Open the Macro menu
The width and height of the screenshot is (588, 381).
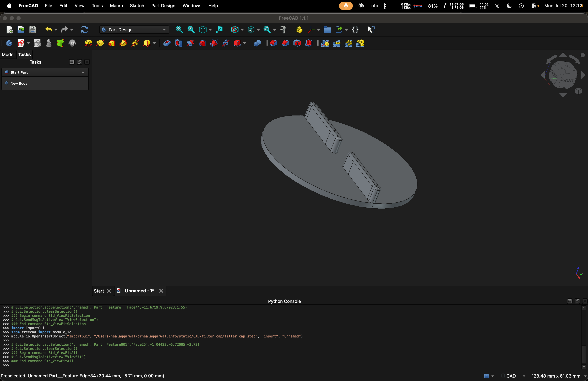[116, 6]
